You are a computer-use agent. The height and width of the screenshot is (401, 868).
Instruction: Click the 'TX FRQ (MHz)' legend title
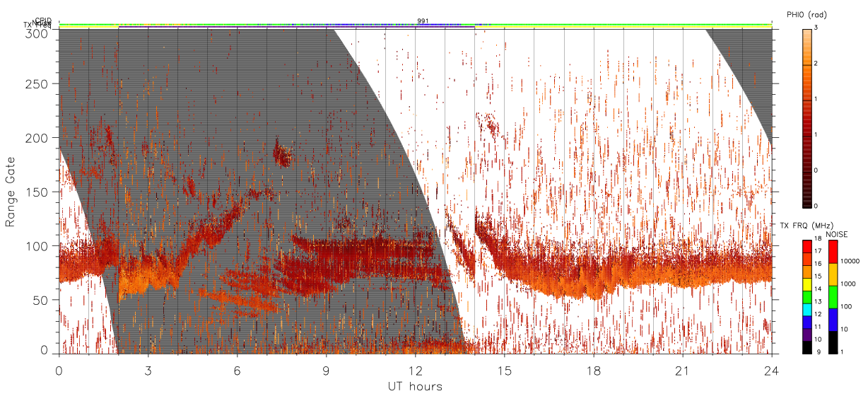(x=807, y=226)
